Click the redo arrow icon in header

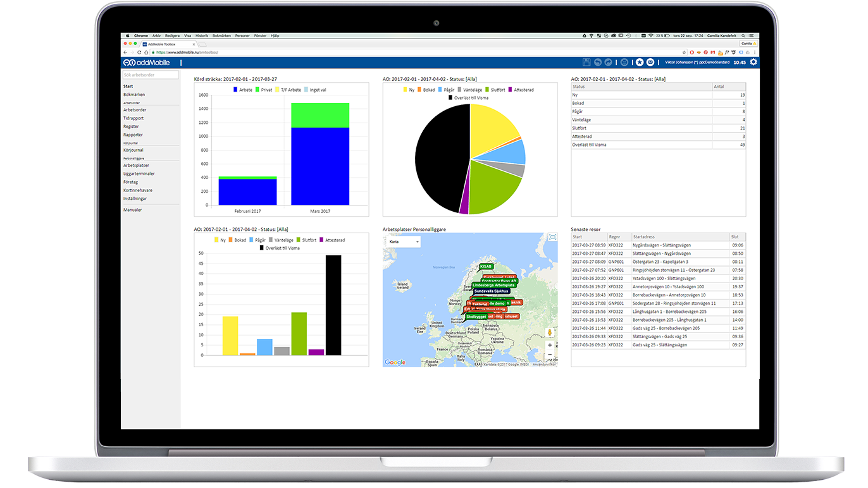(608, 62)
